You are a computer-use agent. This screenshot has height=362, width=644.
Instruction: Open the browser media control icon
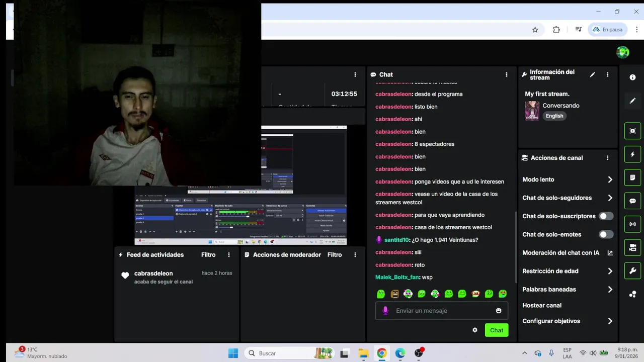click(578, 30)
